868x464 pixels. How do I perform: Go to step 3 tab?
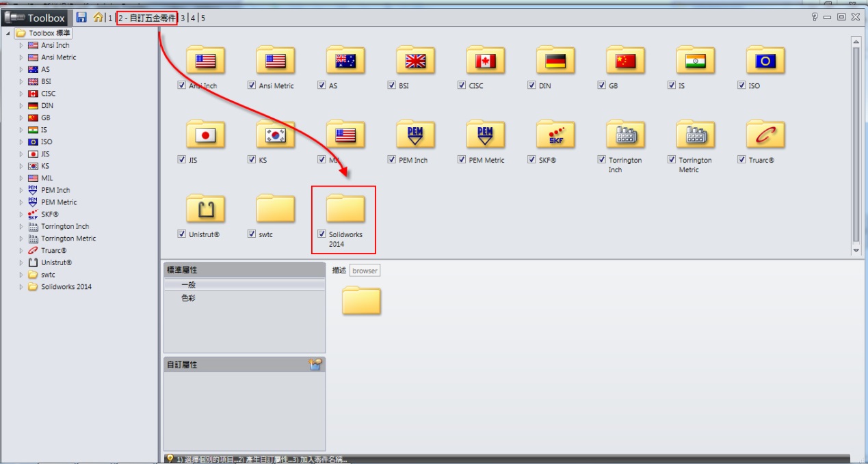[x=183, y=18]
